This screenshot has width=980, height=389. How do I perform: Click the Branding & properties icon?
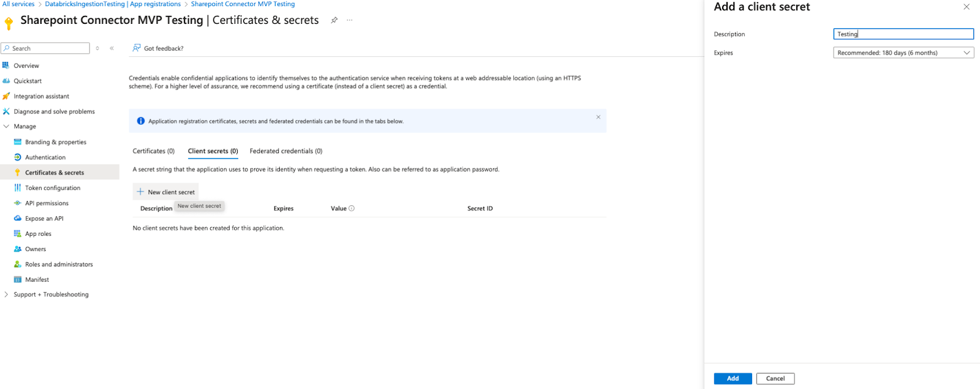point(18,142)
